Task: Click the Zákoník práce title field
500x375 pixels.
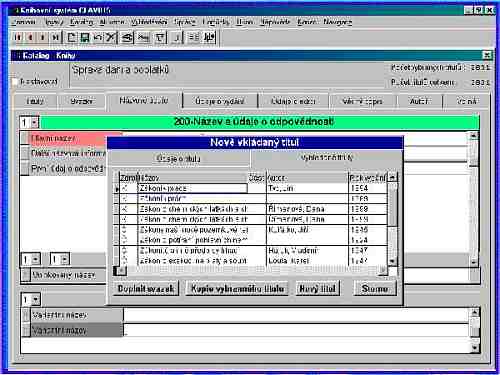Action: pyautogui.click(x=192, y=188)
